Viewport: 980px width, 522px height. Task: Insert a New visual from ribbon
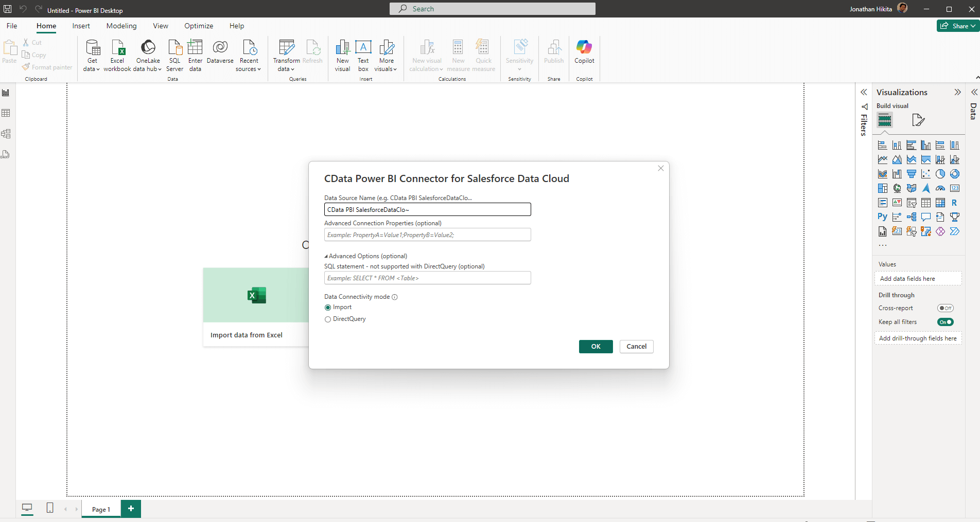[x=342, y=56]
